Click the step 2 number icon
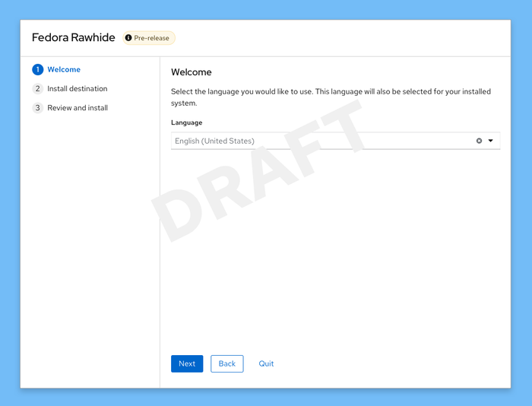This screenshot has height=406, width=532. click(x=38, y=89)
